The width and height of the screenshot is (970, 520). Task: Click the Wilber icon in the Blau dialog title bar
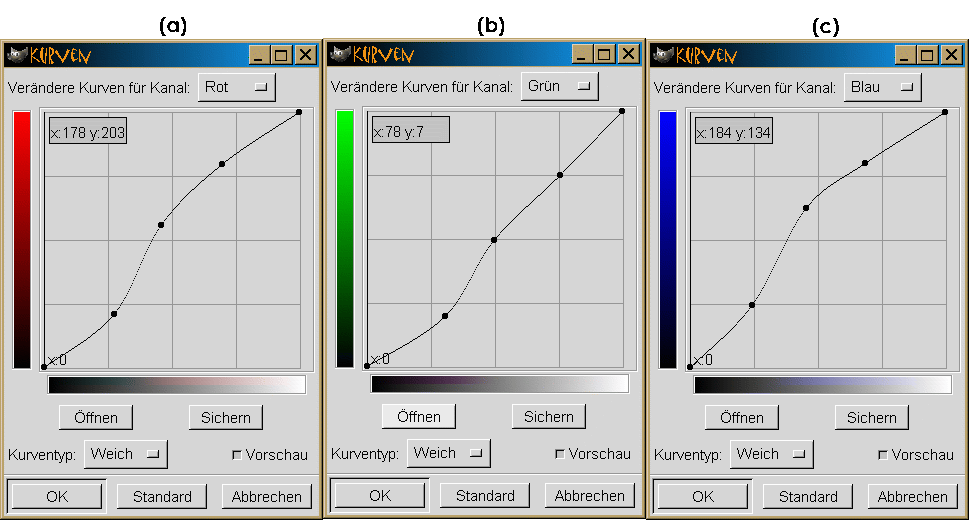[x=663, y=55]
